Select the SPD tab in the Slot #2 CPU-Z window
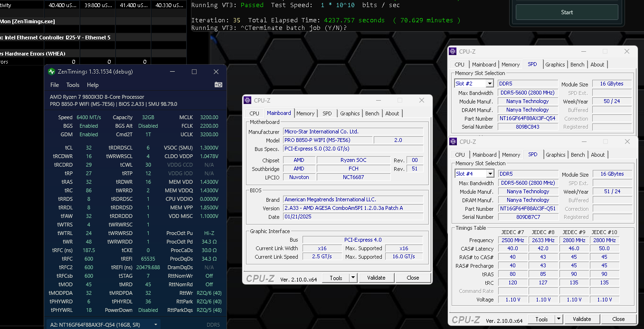Viewport: 644px width, 329px height. coord(532,64)
